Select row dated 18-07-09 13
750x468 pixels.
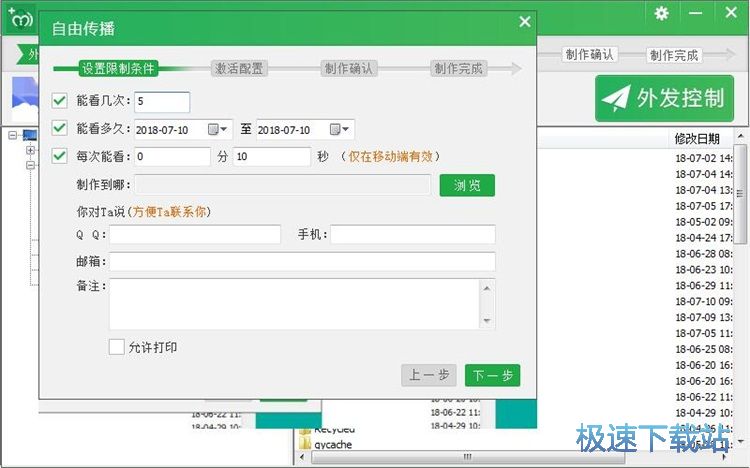tap(703, 317)
